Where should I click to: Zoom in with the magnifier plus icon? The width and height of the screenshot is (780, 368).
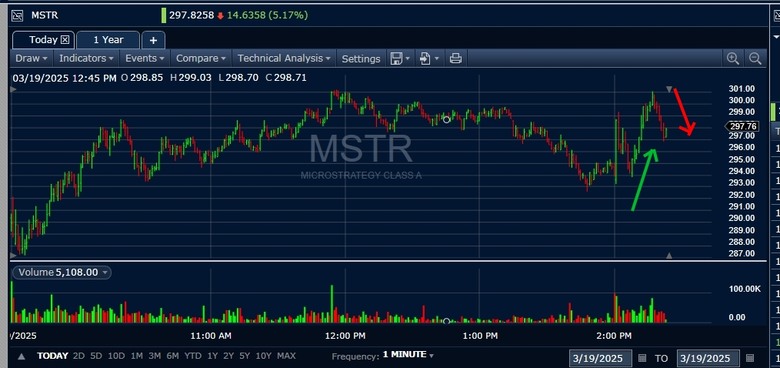point(733,59)
